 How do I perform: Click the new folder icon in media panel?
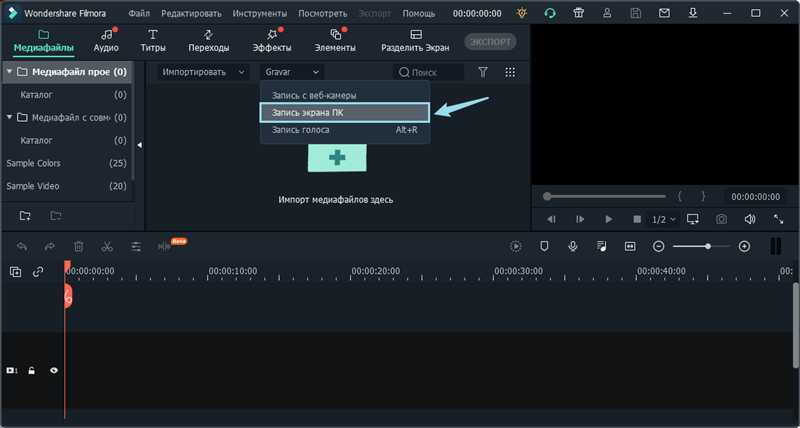(25, 215)
